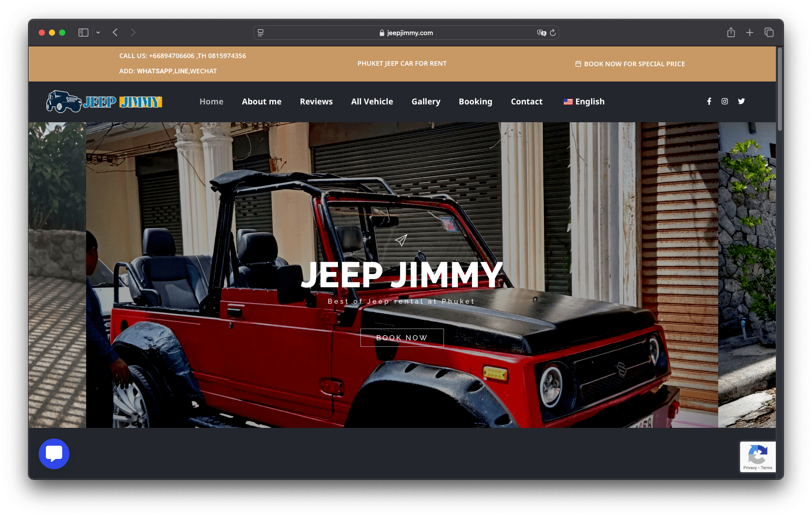The height and width of the screenshot is (517, 812).
Task: Open the Gallery menu item
Action: 426,101
